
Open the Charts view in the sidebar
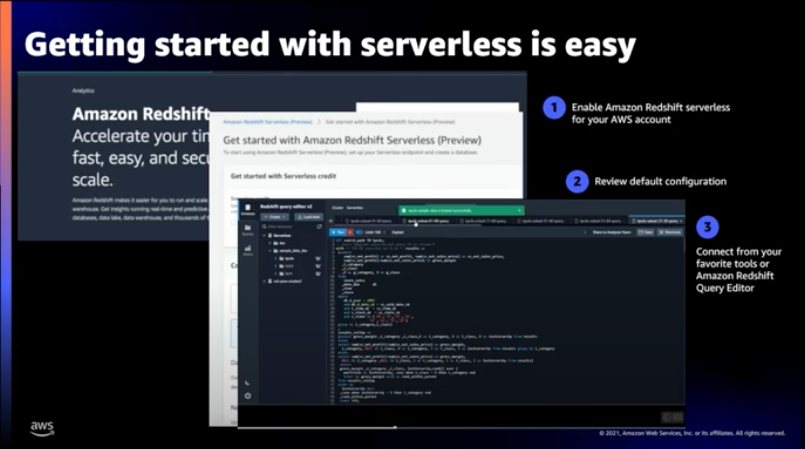248,250
